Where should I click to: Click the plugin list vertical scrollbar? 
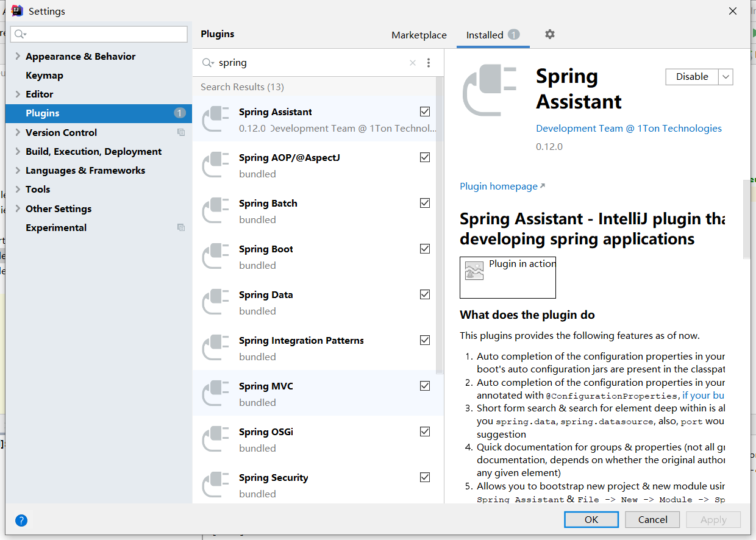tap(440, 226)
